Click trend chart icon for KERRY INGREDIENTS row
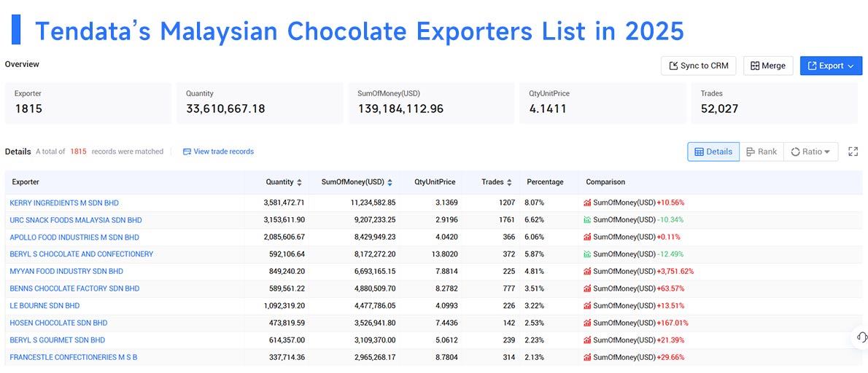The image size is (868, 373). pyautogui.click(x=587, y=203)
